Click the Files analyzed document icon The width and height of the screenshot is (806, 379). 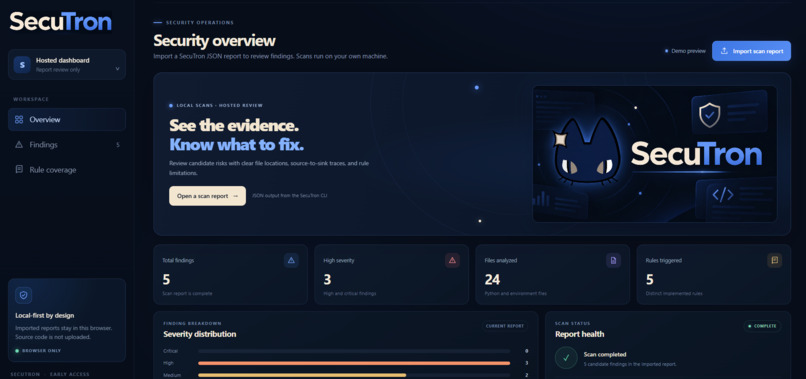(613, 260)
